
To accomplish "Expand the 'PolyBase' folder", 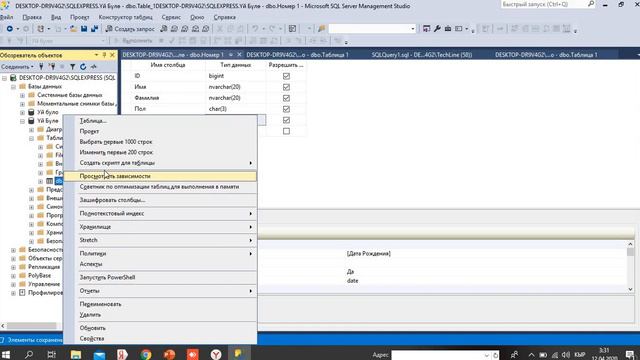I will [13, 276].
